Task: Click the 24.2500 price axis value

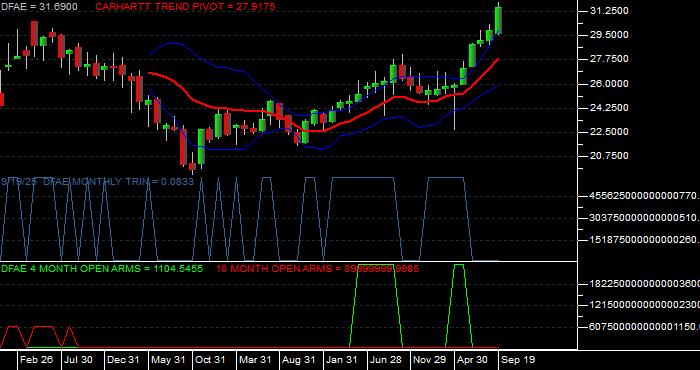Action: 610,108
